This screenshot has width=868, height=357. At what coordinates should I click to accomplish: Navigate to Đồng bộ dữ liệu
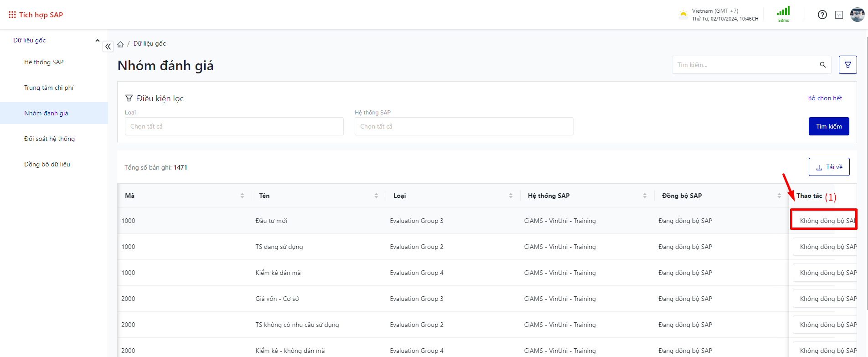tap(47, 164)
